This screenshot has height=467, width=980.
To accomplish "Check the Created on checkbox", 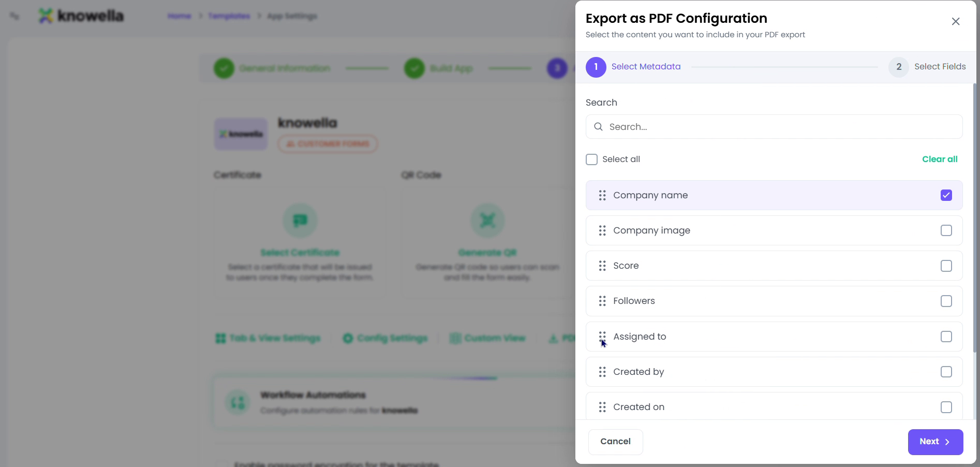I will [946, 407].
